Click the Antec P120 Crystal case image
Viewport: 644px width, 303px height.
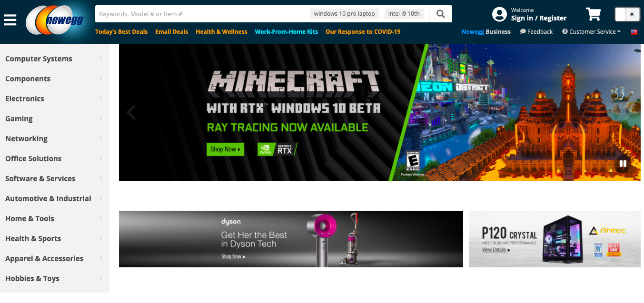click(563, 239)
